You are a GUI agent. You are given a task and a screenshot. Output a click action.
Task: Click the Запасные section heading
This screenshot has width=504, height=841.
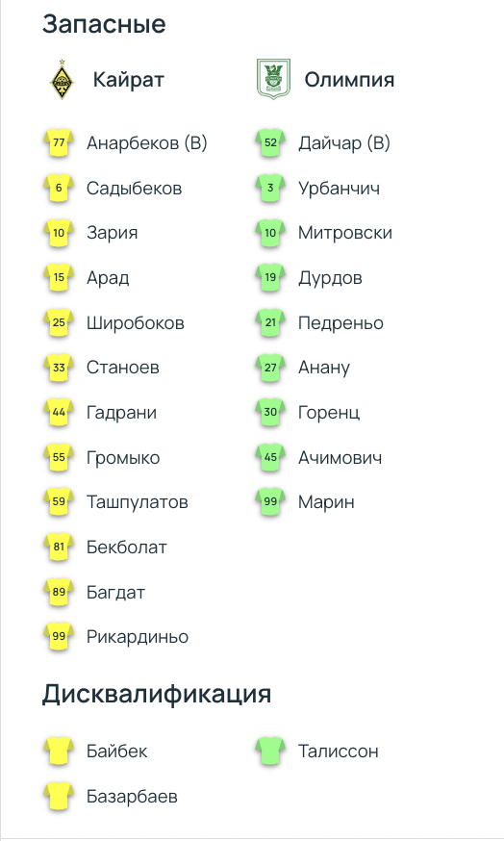104,24
